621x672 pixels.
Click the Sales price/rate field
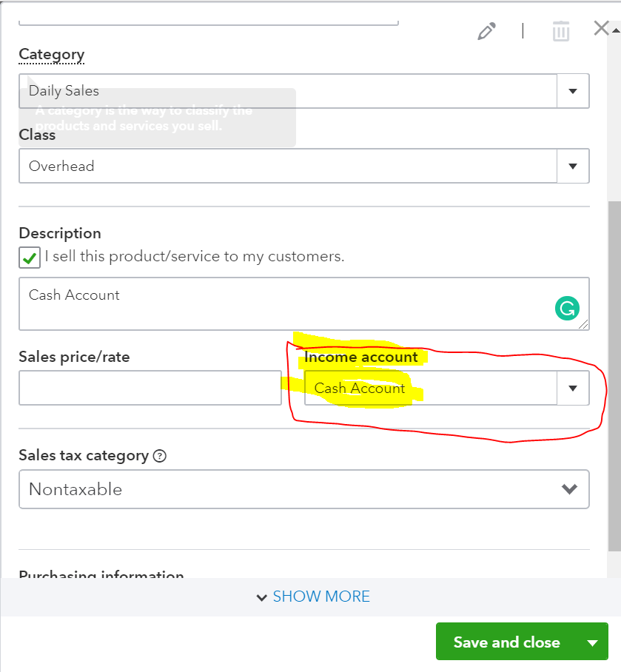pos(150,388)
